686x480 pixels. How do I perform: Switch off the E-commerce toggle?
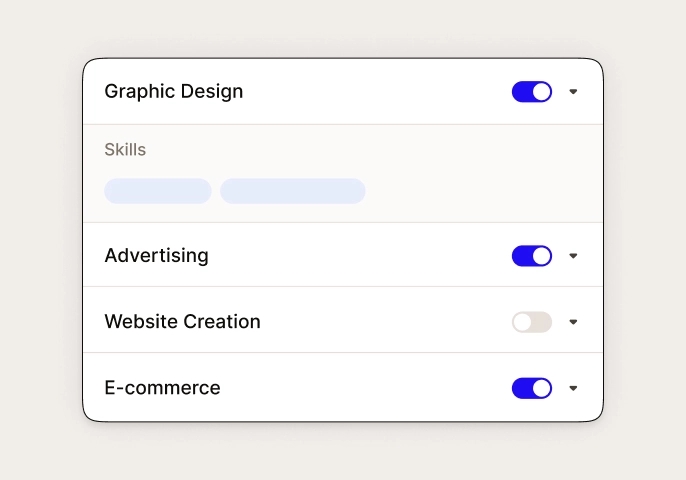(532, 388)
